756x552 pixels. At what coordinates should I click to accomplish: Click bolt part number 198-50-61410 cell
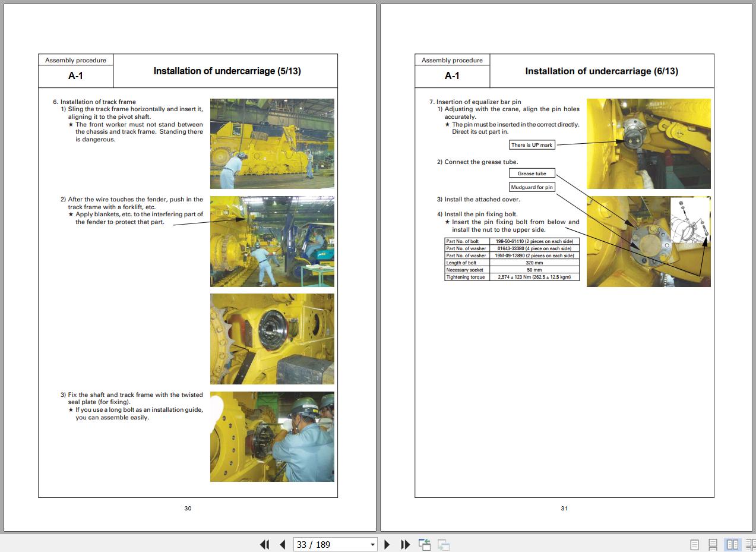coord(534,241)
